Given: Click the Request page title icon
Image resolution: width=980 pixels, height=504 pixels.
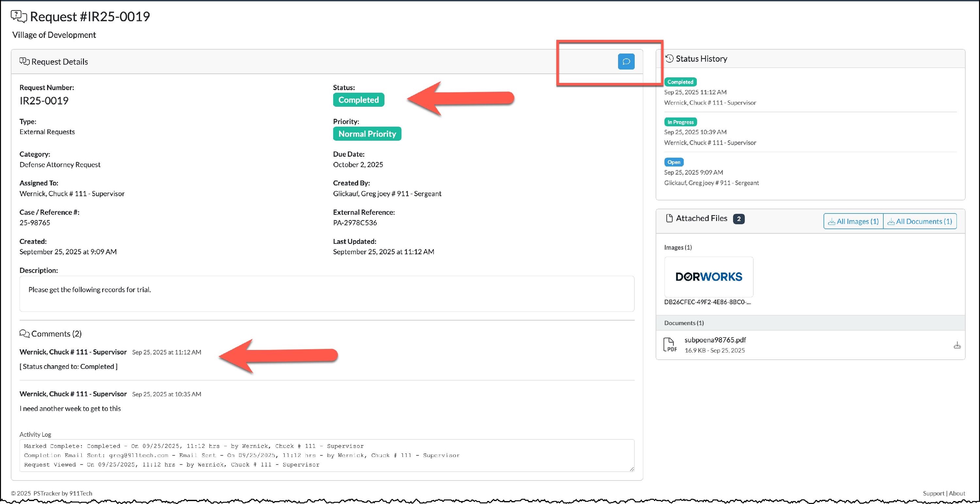Looking at the screenshot, I should tap(19, 16).
